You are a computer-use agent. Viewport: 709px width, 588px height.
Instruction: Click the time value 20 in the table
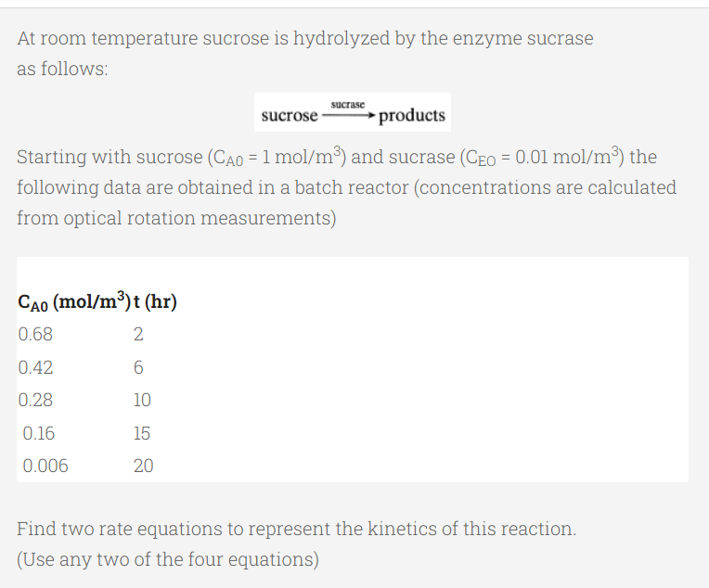(143, 466)
